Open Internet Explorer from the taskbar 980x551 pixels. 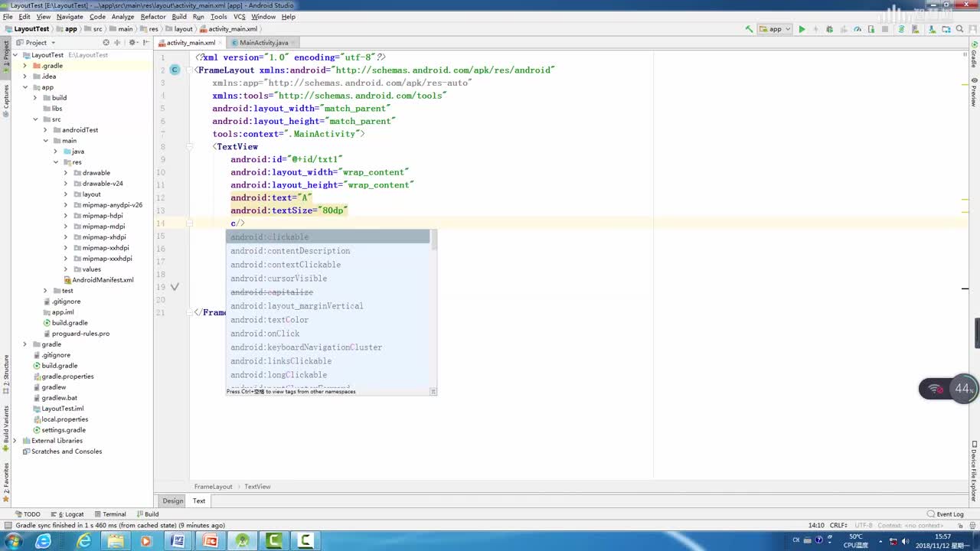pyautogui.click(x=83, y=541)
